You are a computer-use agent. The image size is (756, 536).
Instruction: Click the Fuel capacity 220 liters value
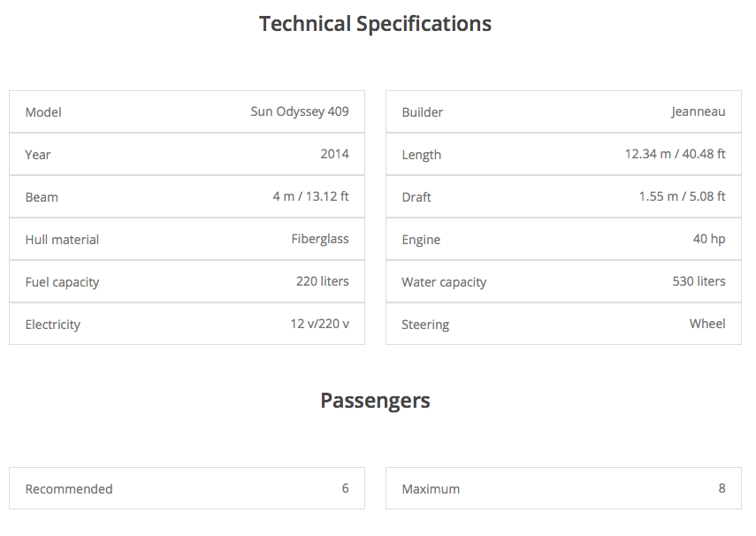pos(322,281)
